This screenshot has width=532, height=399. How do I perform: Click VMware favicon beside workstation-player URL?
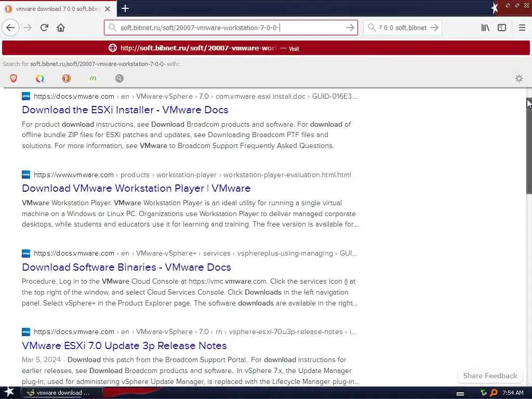pyautogui.click(x=26, y=175)
